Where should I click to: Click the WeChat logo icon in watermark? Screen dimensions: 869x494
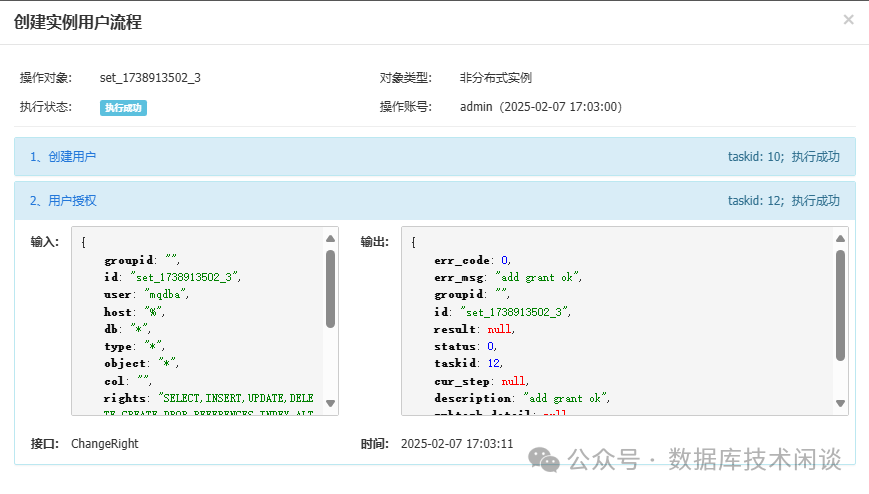pos(545,458)
